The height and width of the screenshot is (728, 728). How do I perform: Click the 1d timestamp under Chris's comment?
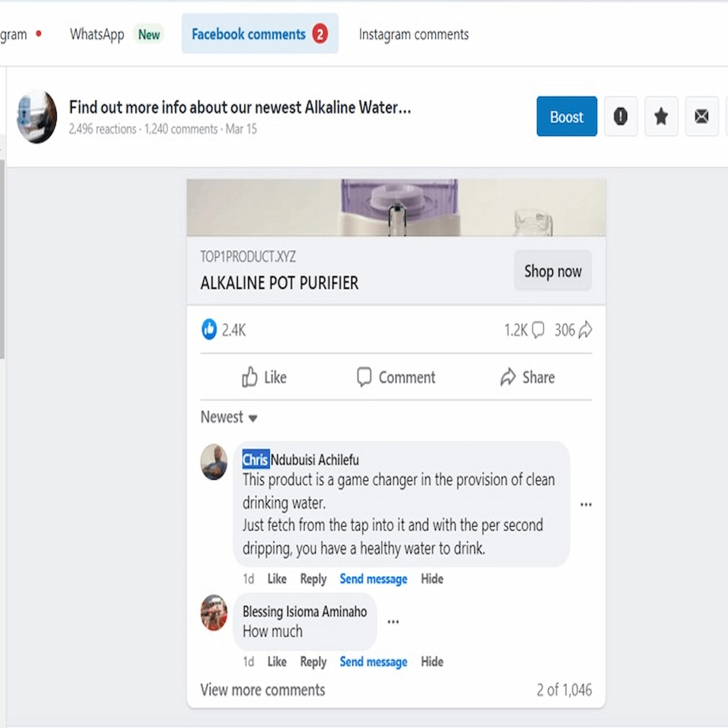pyautogui.click(x=248, y=579)
